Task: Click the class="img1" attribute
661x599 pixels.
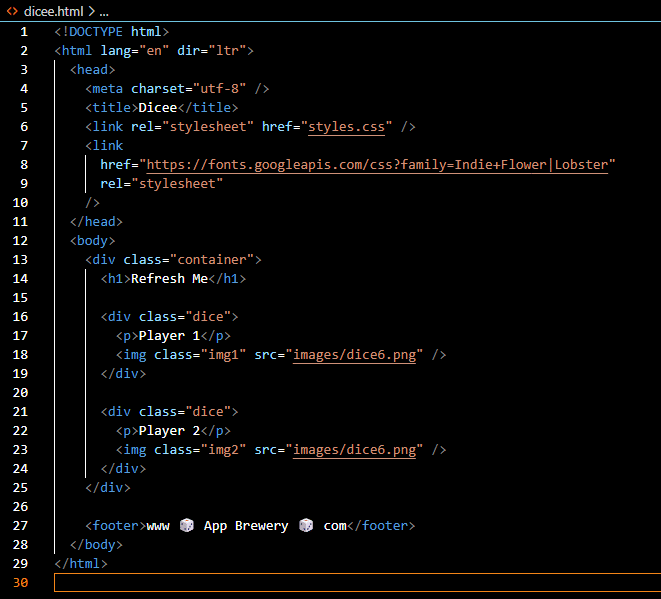Action: click(x=200, y=355)
